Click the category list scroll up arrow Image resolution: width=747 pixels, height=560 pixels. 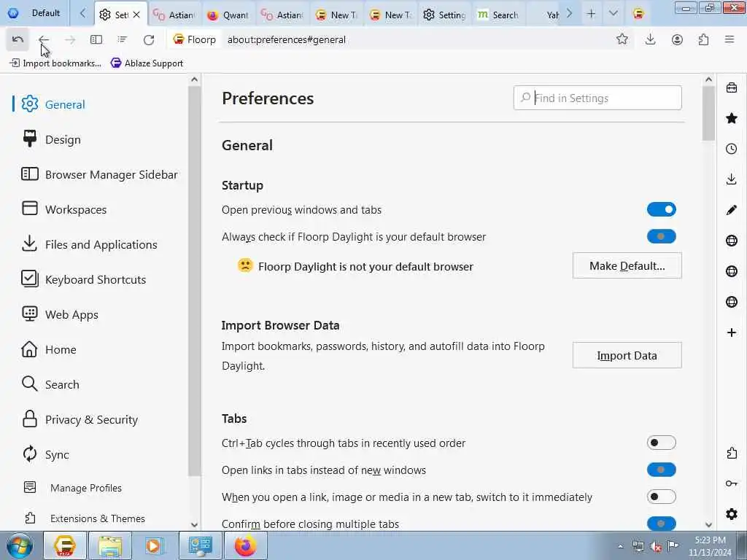click(x=194, y=79)
